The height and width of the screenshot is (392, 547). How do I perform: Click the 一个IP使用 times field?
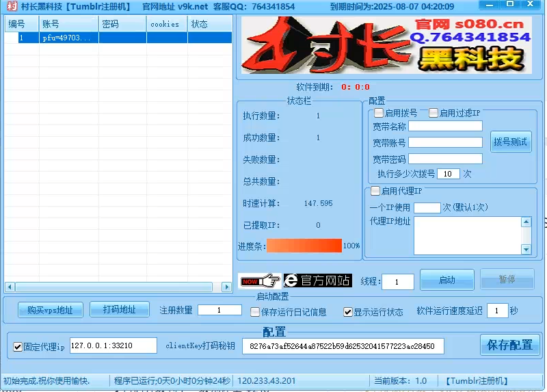coord(427,208)
